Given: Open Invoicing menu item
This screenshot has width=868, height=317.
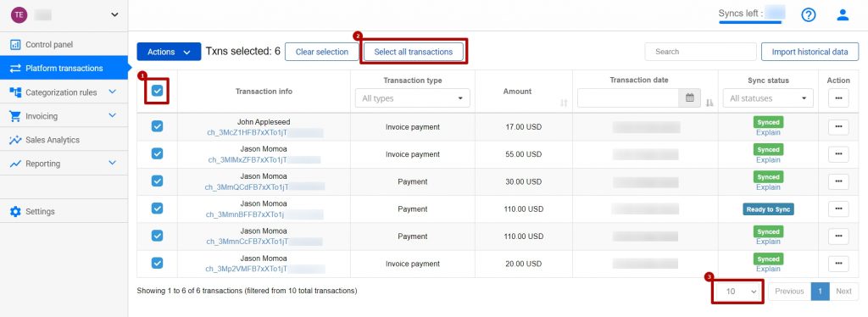Looking at the screenshot, I should [64, 115].
